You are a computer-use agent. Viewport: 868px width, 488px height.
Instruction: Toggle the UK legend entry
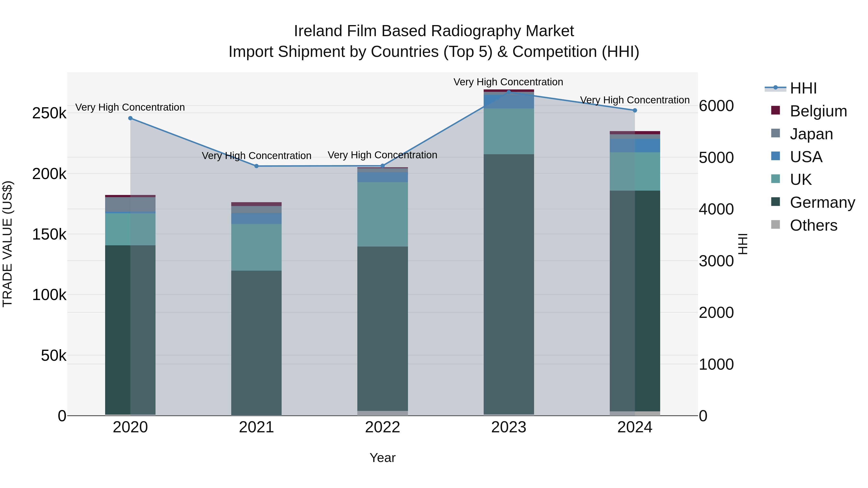tap(791, 180)
